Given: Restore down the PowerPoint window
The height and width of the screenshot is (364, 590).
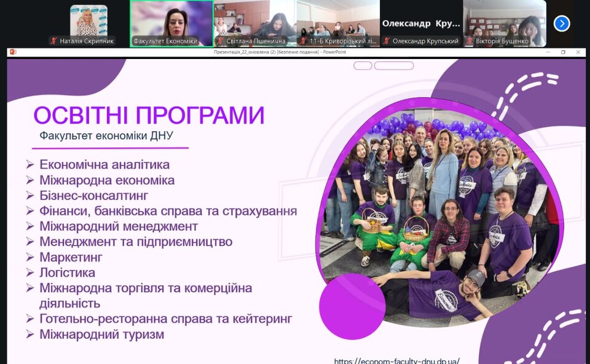Looking at the screenshot, I should (x=563, y=52).
